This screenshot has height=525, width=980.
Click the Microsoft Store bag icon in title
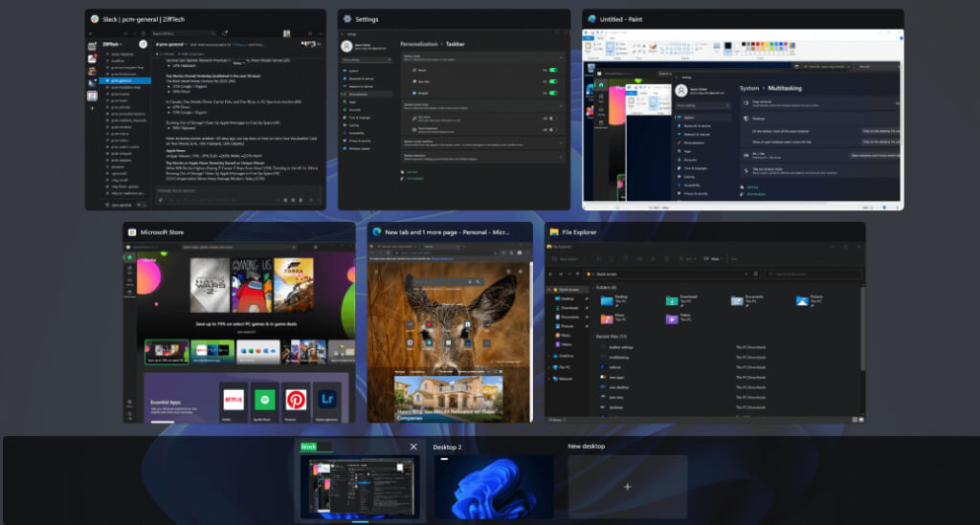pos(132,232)
